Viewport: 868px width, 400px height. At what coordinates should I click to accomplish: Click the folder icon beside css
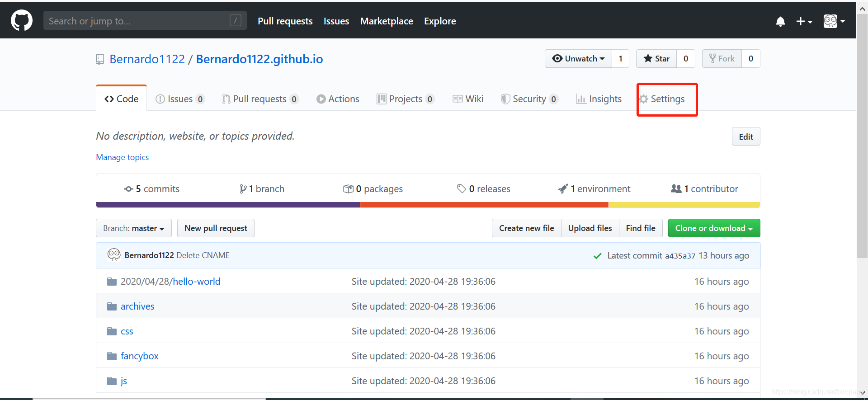click(x=112, y=331)
